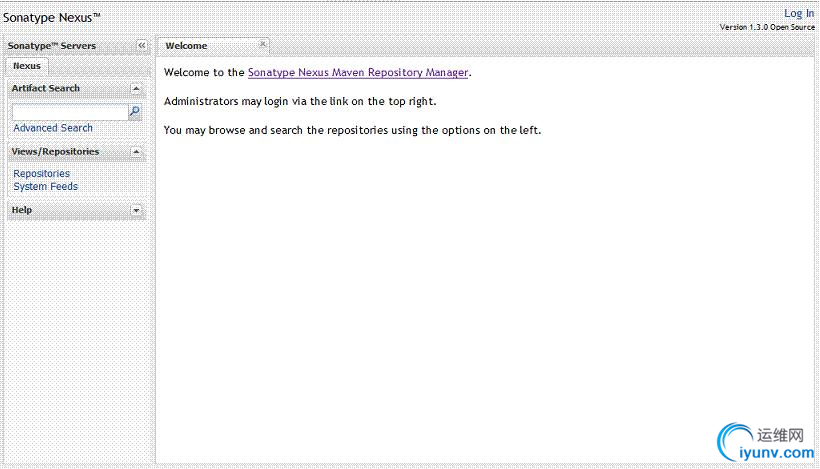This screenshot has width=820, height=469.
Task: Click the 'Administrators may login' sentence
Action: tap(300, 101)
